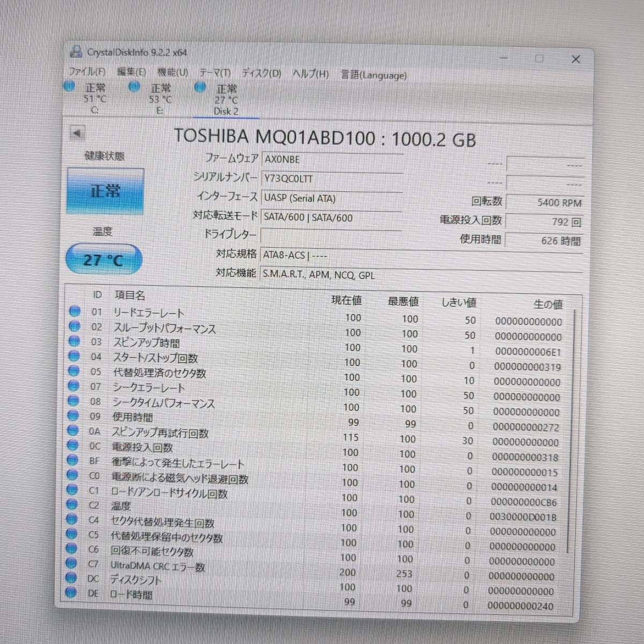Click the status circle for row C2 温度

pos(71,504)
